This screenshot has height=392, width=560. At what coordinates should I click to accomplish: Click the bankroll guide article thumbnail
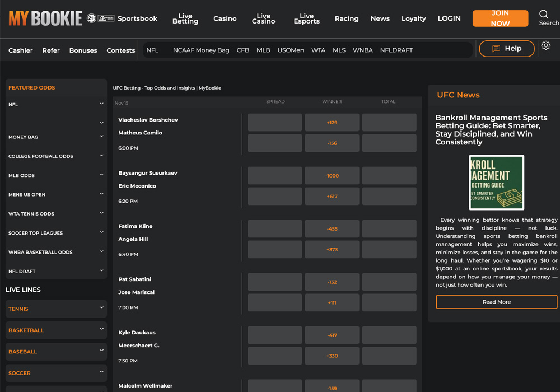pyautogui.click(x=496, y=182)
